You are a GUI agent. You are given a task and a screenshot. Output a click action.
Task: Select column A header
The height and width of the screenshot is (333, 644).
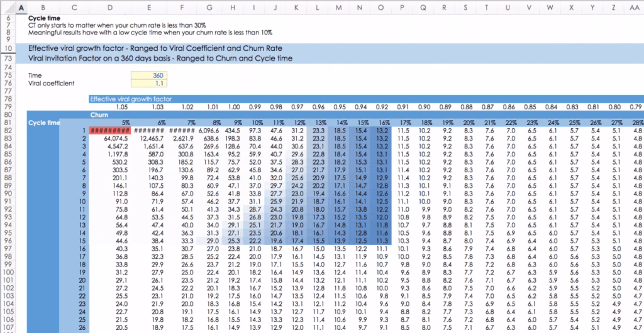(x=21, y=8)
